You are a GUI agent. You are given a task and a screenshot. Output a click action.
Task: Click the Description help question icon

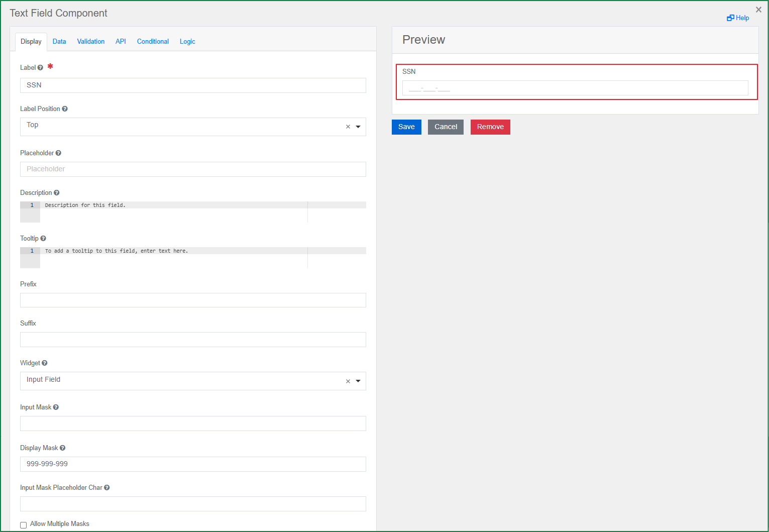point(56,193)
